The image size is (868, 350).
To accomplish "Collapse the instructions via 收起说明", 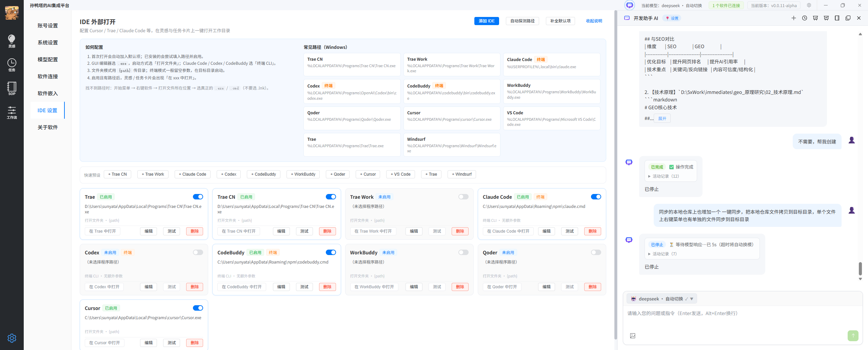I will [594, 21].
